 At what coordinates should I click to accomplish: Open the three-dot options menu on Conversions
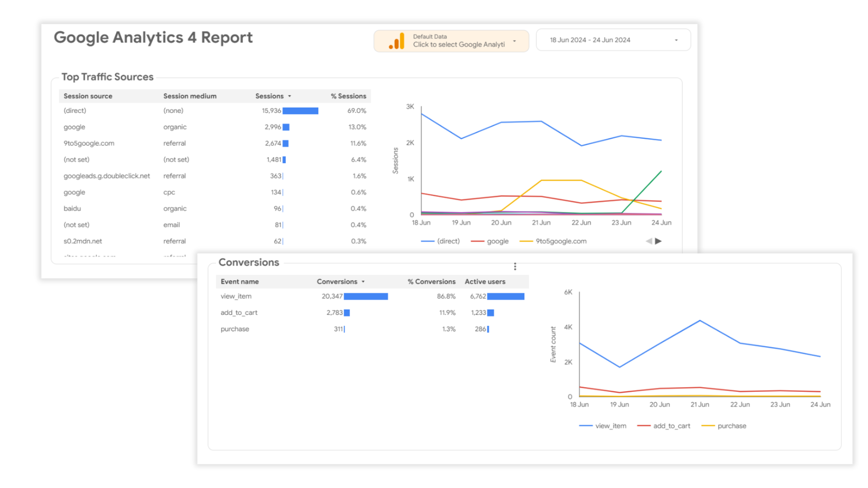click(x=515, y=267)
